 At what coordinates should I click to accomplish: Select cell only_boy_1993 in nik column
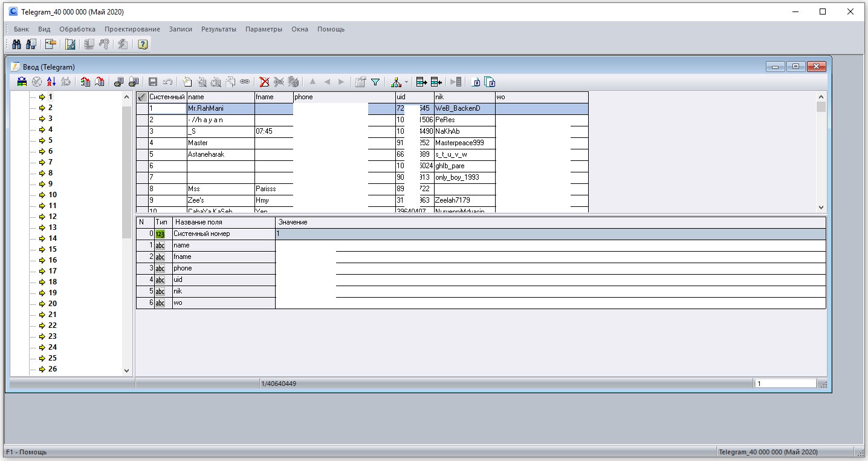click(x=464, y=178)
